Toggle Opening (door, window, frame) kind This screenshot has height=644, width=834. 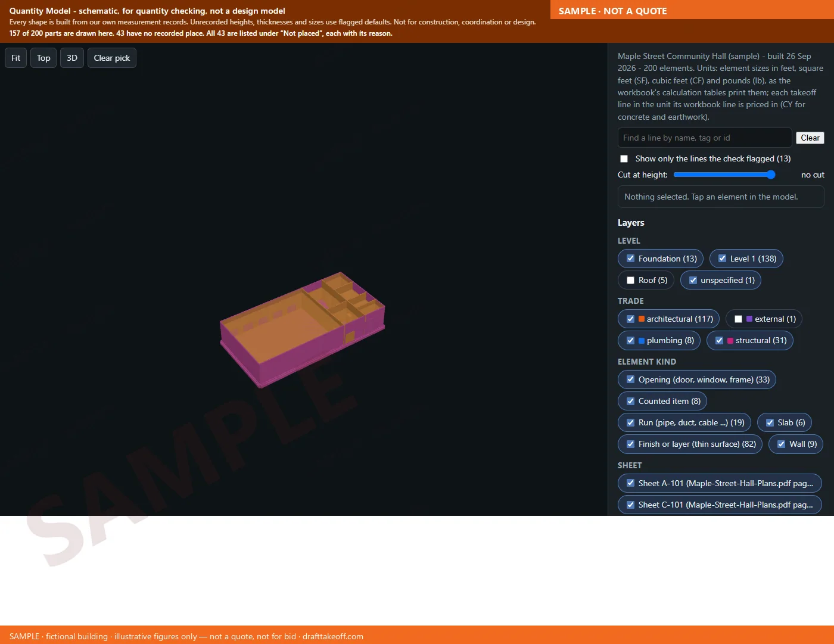tap(697, 379)
